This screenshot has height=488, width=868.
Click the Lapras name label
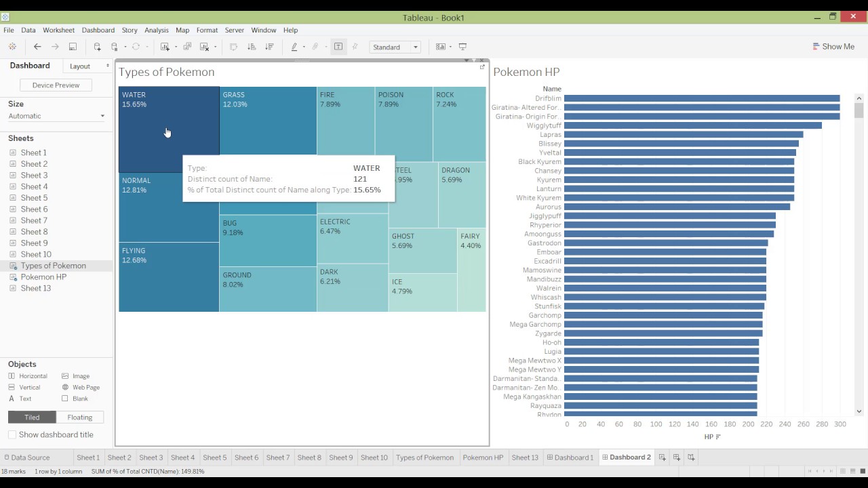[x=550, y=135]
